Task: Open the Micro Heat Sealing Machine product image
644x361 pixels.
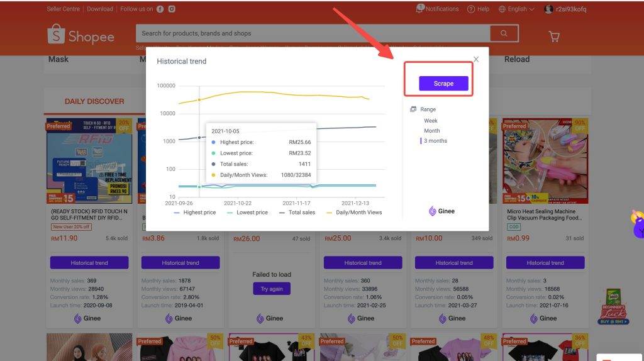Action: (545, 161)
